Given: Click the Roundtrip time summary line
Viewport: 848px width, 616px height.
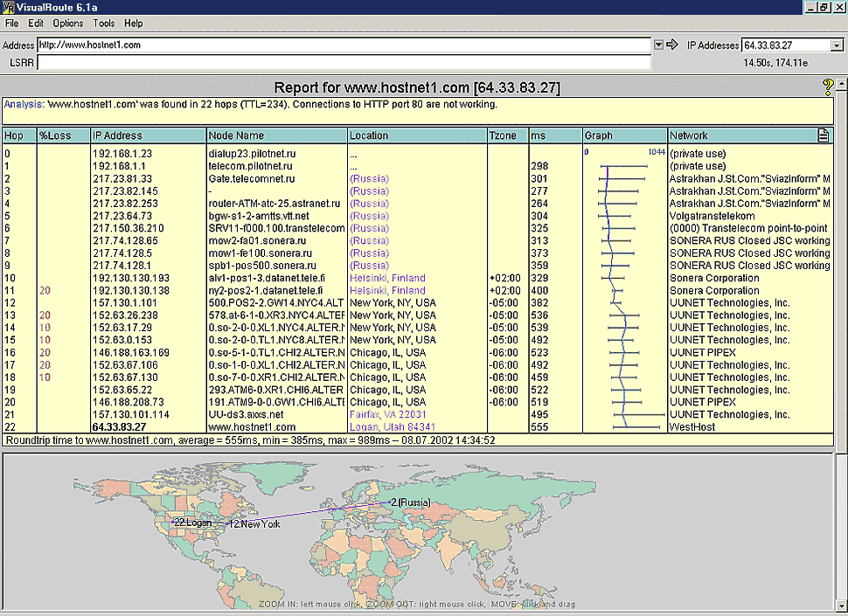Looking at the screenshot, I should [x=250, y=440].
